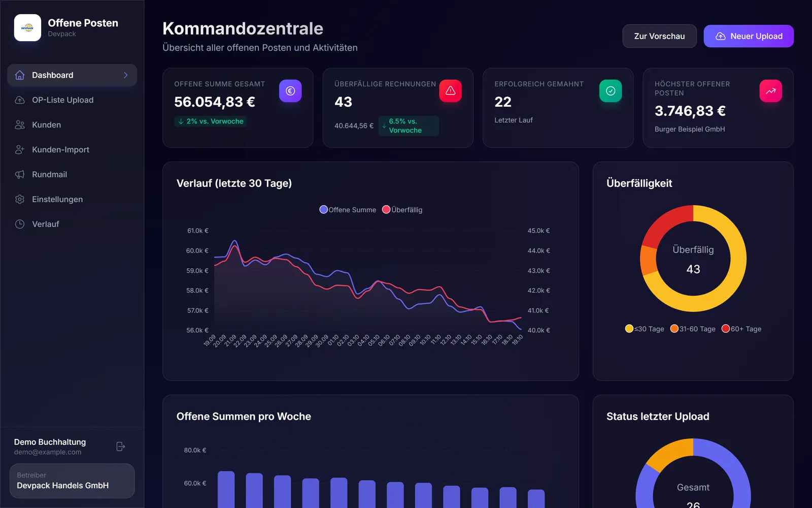Click the 56.054,83 € total value
Screen dimensions: 812x508
tap(214, 102)
